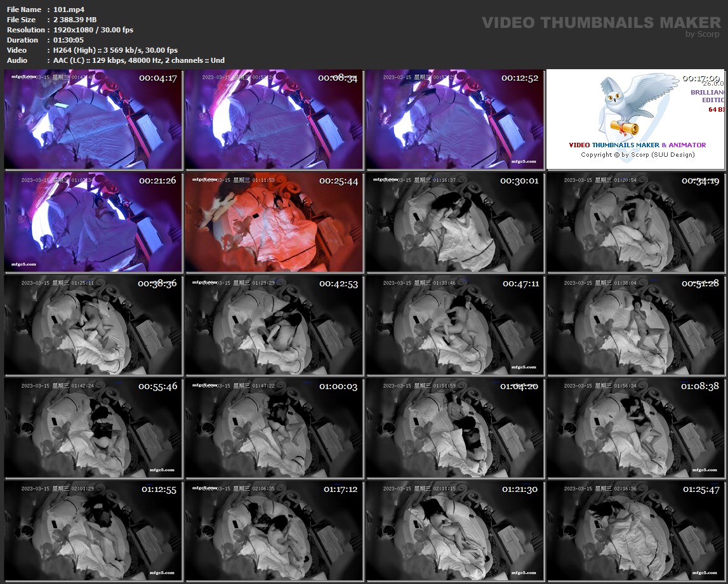728x584 pixels.
Task: Click the thumbnail with timestamp 01:08:38
Action: (635, 428)
